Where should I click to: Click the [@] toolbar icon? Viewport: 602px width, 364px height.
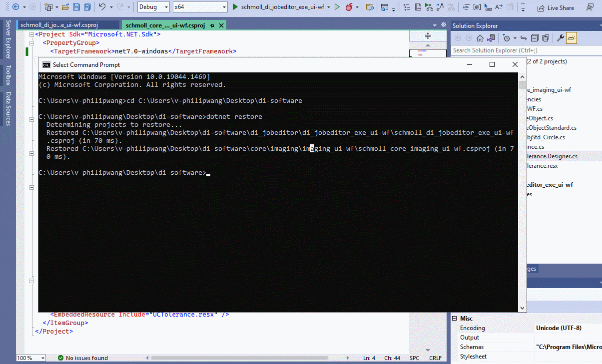[477, 7]
